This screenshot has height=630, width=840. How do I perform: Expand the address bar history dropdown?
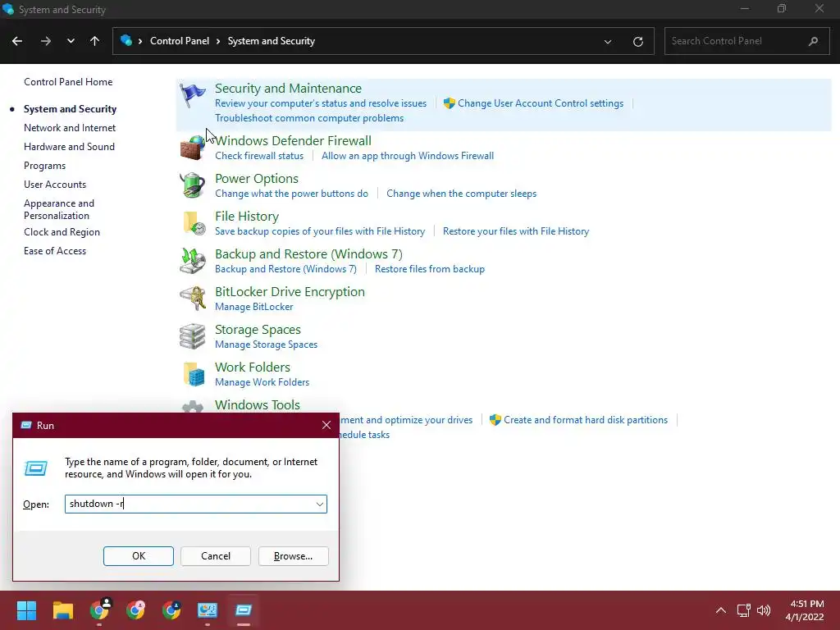coord(608,41)
